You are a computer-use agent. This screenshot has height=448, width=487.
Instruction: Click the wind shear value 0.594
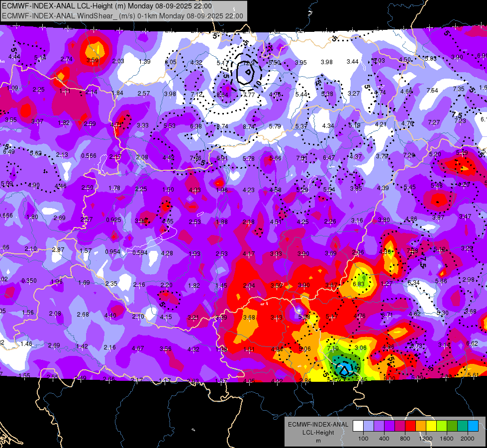(x=140, y=253)
